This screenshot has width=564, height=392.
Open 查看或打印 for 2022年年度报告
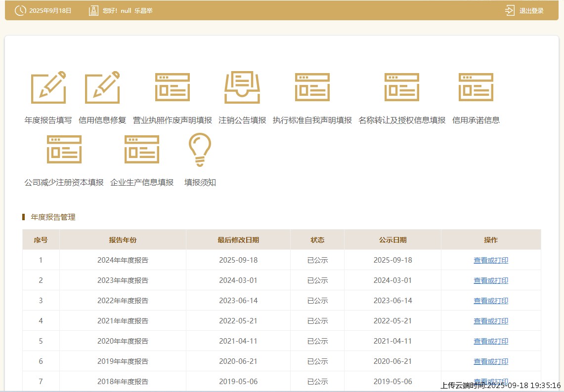(491, 301)
